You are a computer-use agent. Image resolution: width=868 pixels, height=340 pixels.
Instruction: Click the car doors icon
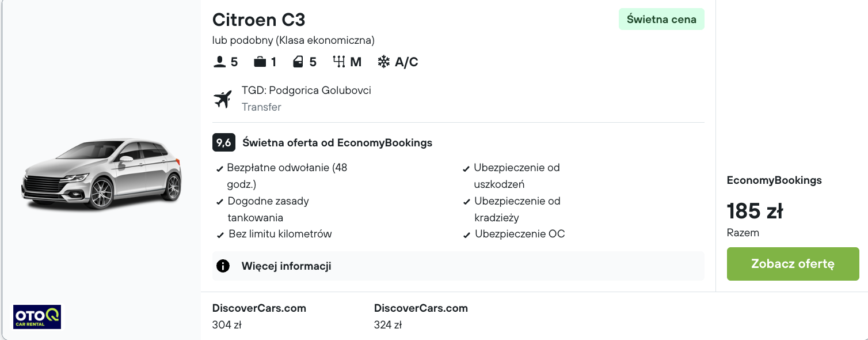(x=298, y=62)
